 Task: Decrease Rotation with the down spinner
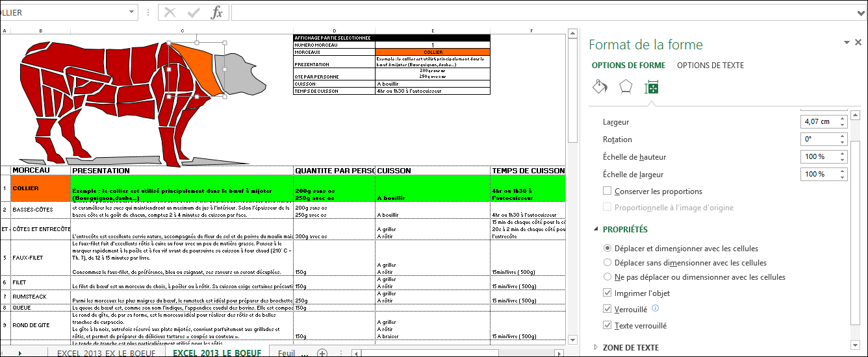[x=843, y=142]
